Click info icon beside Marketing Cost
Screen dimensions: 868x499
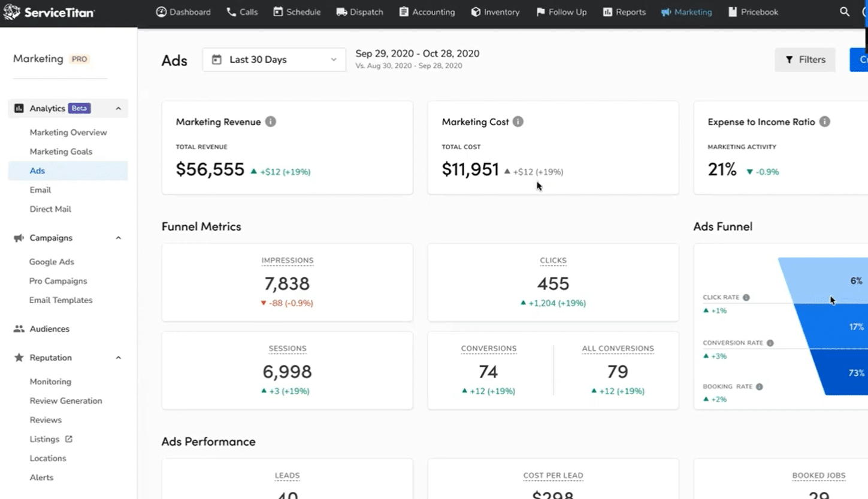pos(518,122)
